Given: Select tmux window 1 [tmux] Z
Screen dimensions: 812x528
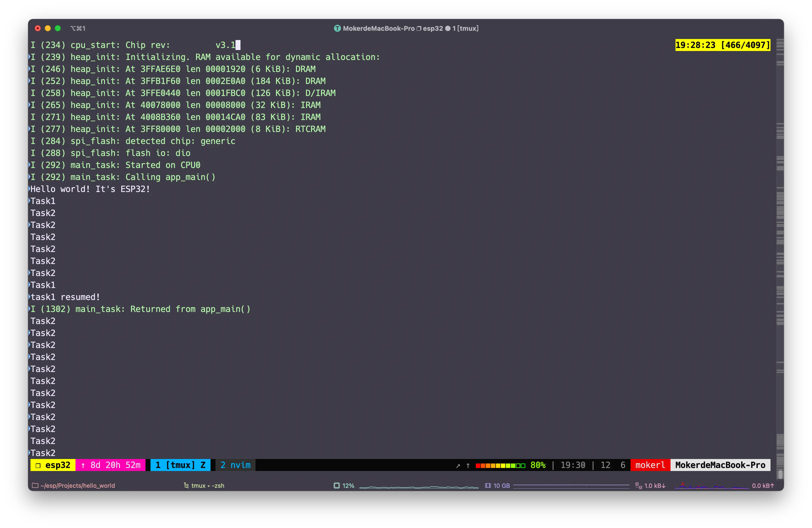Looking at the screenshot, I should [x=180, y=465].
